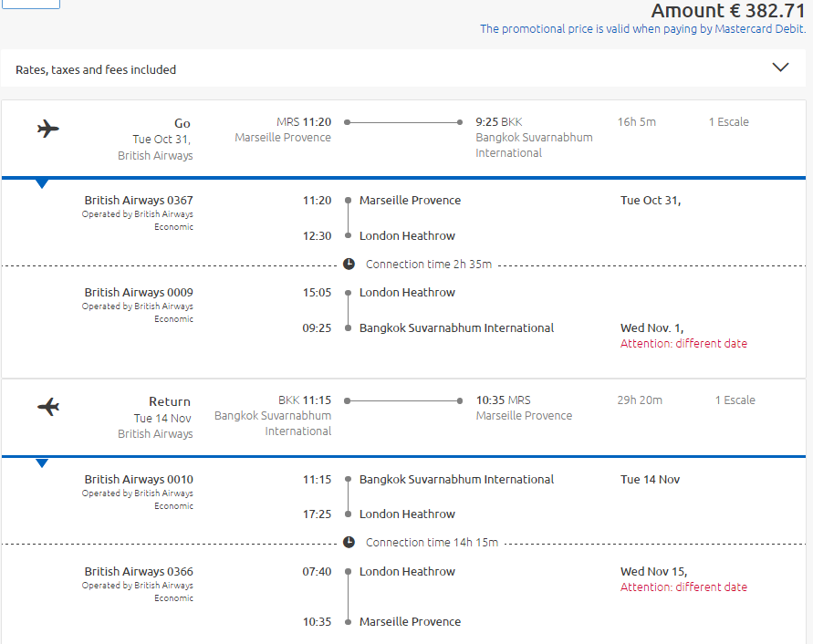Image resolution: width=813 pixels, height=644 pixels.
Task: Click the outbound flight airplane icon
Action: (48, 129)
